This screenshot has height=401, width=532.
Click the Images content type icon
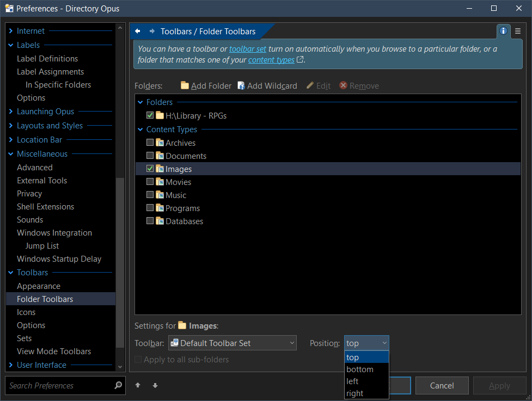point(160,169)
